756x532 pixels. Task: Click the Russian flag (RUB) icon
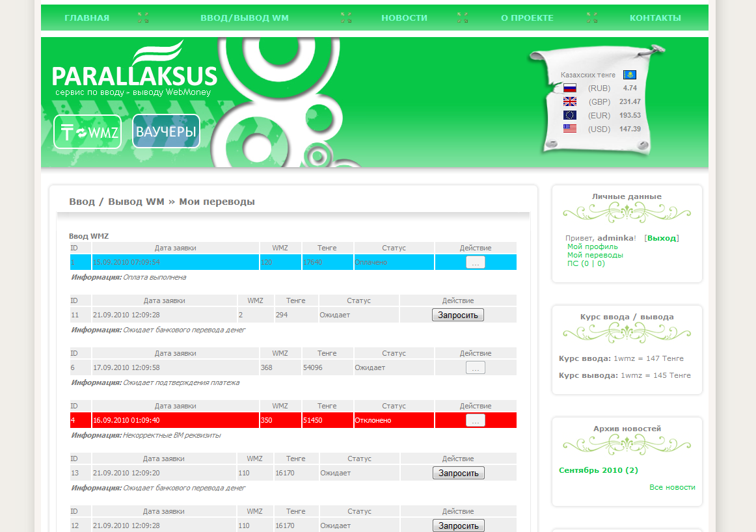[x=570, y=88]
